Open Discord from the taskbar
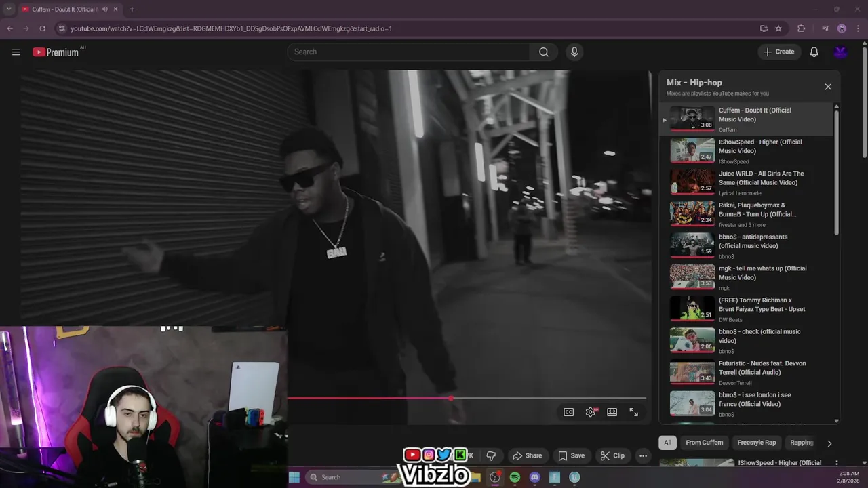This screenshot has height=488, width=868. 534,477
